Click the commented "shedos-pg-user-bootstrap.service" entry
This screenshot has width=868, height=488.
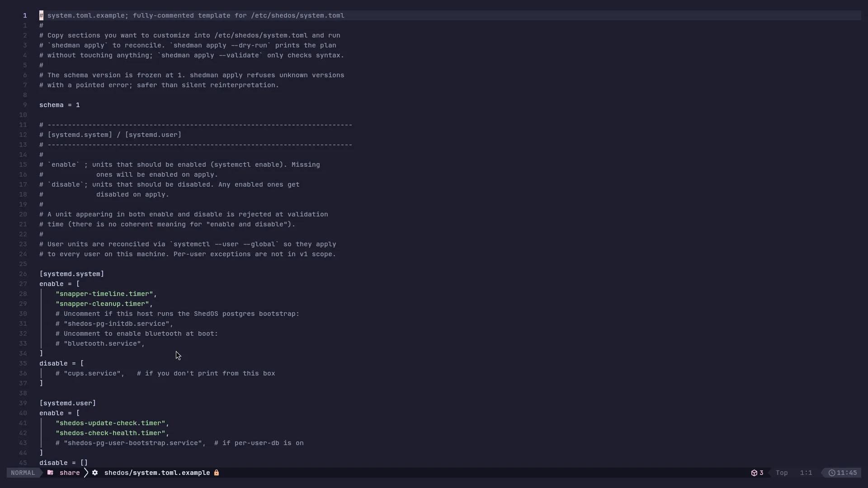[131, 443]
